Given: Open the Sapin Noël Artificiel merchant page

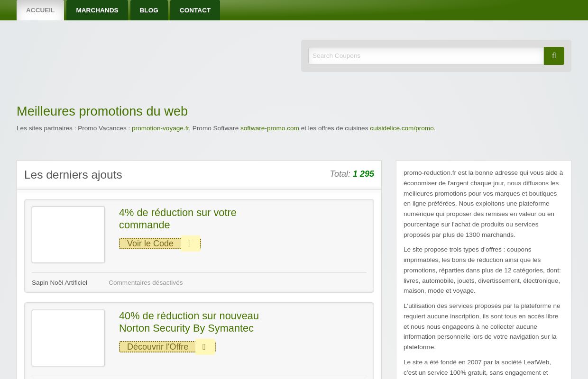Looking at the screenshot, I should pos(59,282).
